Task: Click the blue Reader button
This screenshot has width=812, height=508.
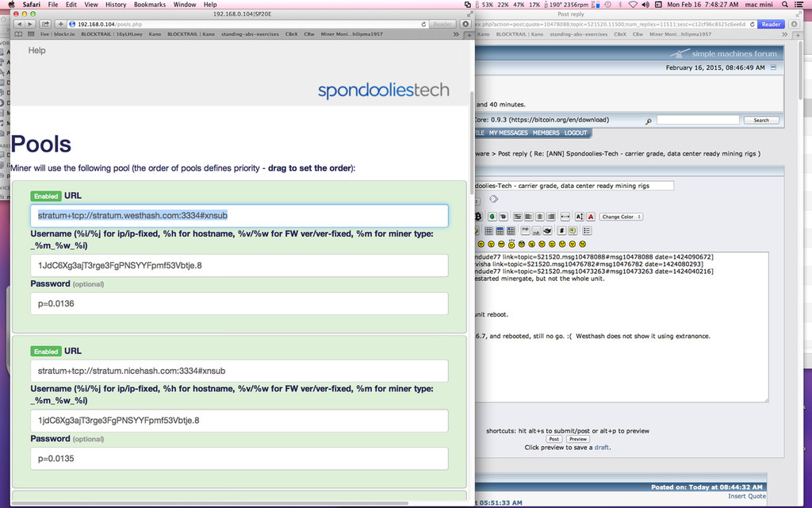Action: (771, 25)
